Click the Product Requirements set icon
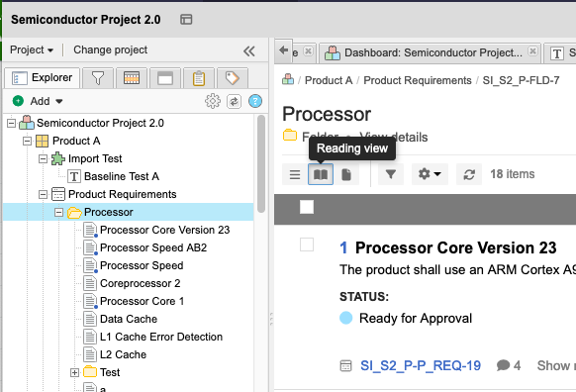Viewport: 576px width, 392px height. coord(58,194)
